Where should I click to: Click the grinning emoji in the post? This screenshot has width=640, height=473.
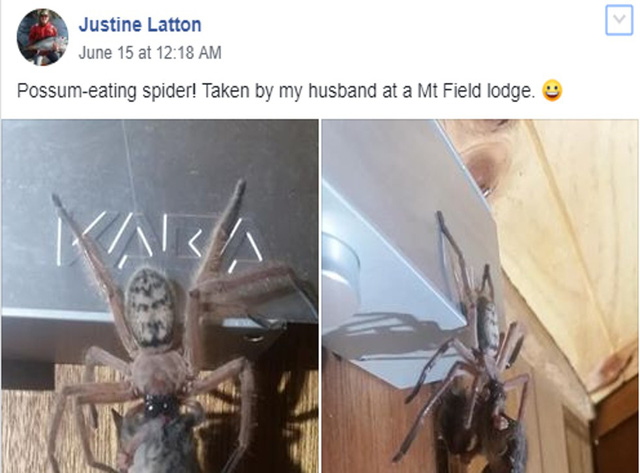(552, 91)
